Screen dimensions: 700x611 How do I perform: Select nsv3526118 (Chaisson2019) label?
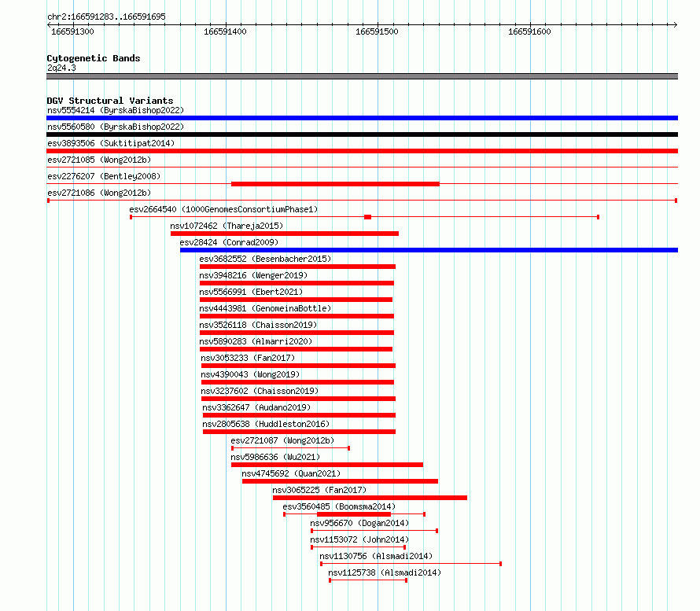coord(258,325)
